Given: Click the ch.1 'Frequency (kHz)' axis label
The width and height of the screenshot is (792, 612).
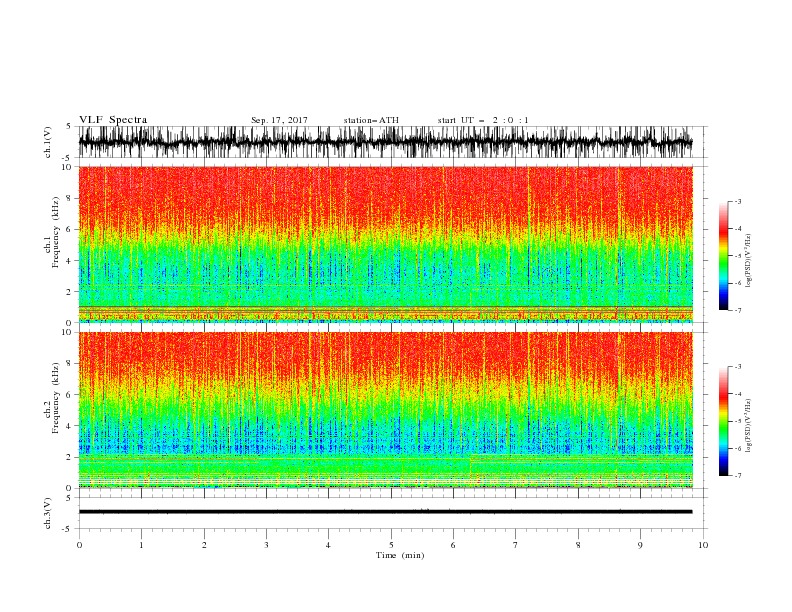Looking at the screenshot, I should 56,231.
